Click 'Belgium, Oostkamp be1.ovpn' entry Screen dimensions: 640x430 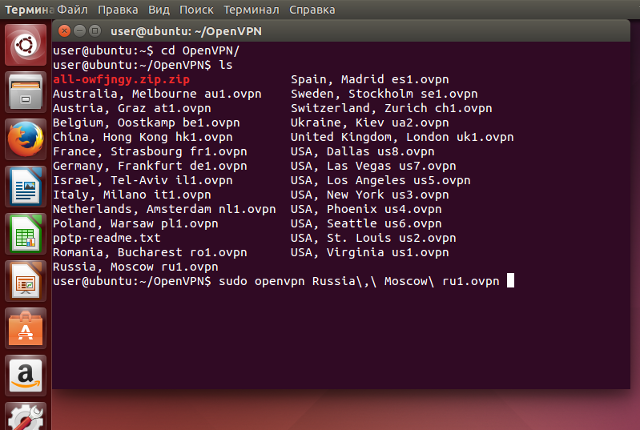point(146,122)
